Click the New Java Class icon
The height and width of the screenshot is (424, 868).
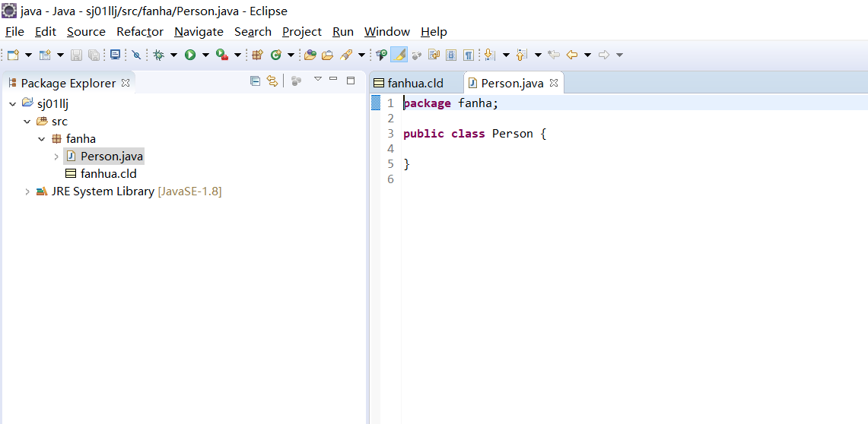275,55
